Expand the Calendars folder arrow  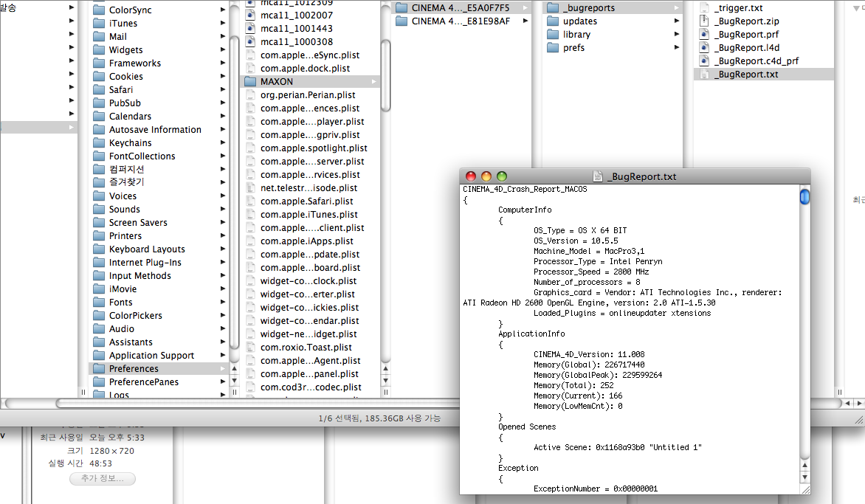coord(223,116)
